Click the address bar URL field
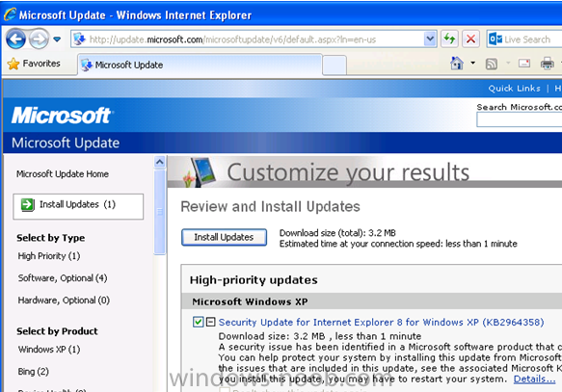 click(x=248, y=39)
